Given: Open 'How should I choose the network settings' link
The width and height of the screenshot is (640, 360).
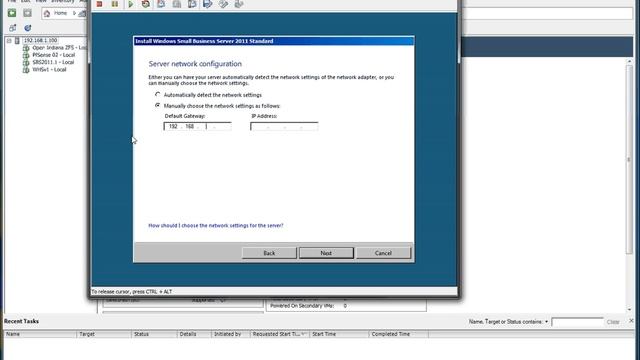Looking at the screenshot, I should (x=216, y=225).
